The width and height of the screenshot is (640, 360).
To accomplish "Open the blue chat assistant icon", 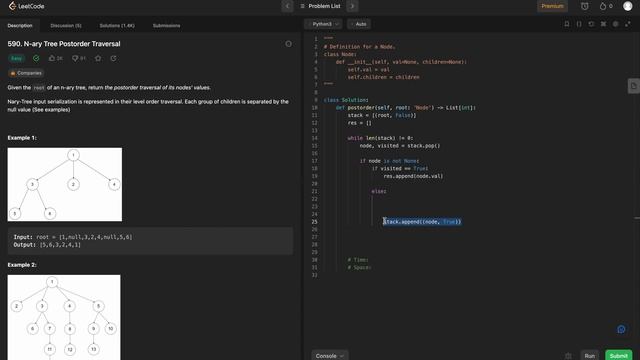I will tap(621, 329).
